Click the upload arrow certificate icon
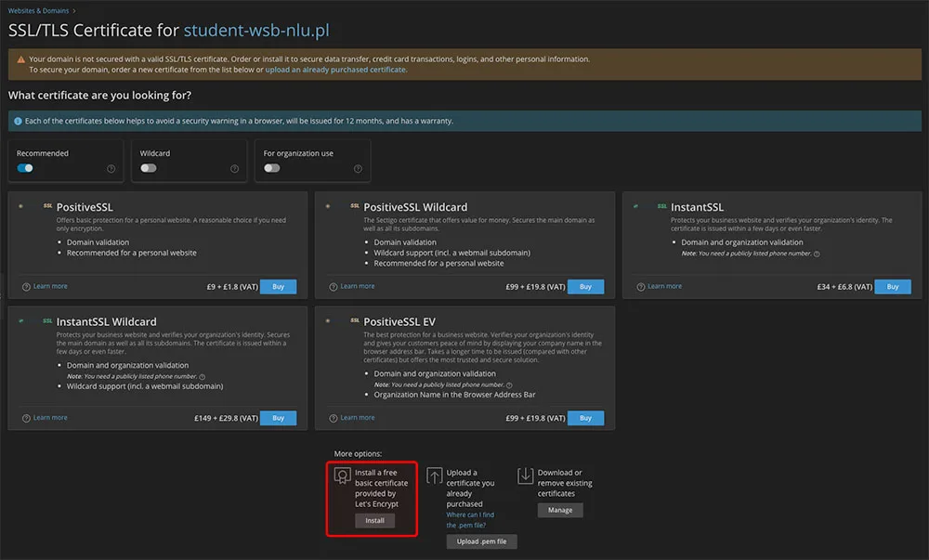This screenshot has height=560, width=929. [x=434, y=475]
